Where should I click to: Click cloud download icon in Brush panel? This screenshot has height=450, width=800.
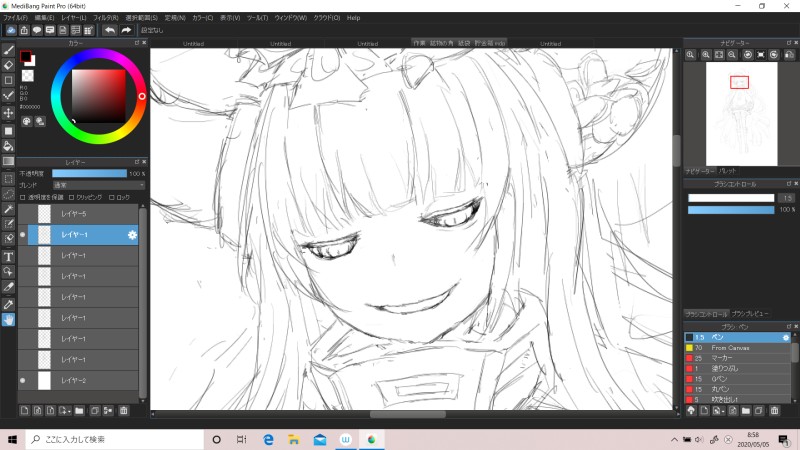click(691, 410)
